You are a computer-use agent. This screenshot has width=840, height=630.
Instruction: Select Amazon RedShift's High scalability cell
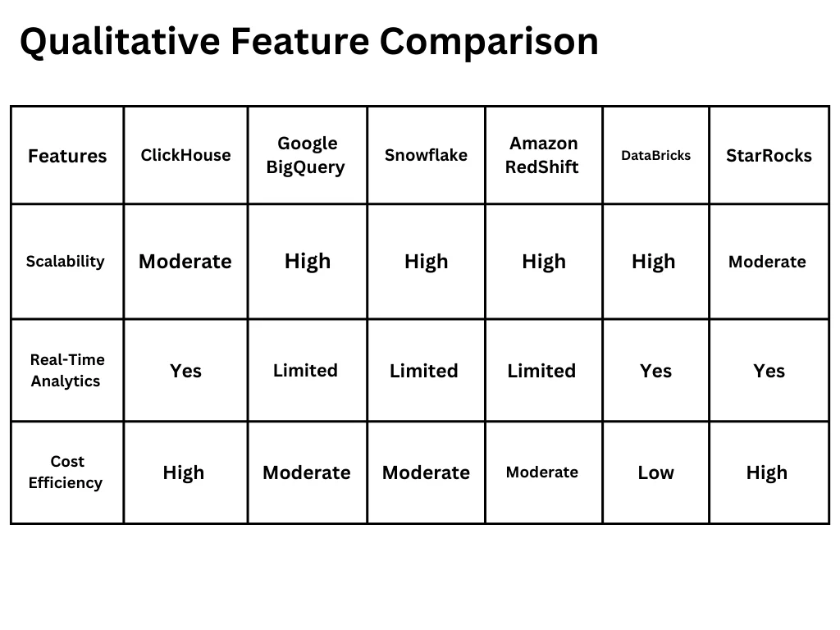tap(543, 262)
